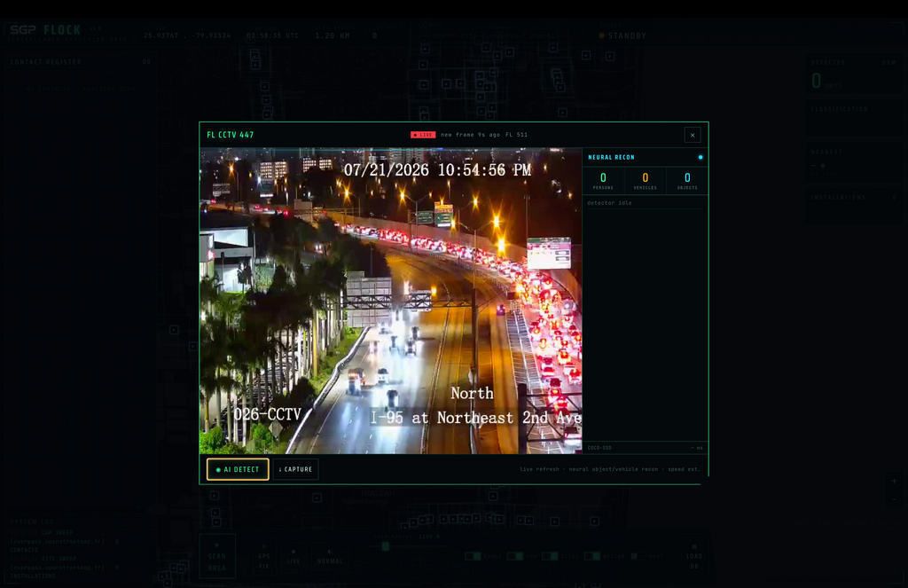Screen dimensions: 908x588
Task: Click the Neural Recon status dot
Action: (x=701, y=157)
